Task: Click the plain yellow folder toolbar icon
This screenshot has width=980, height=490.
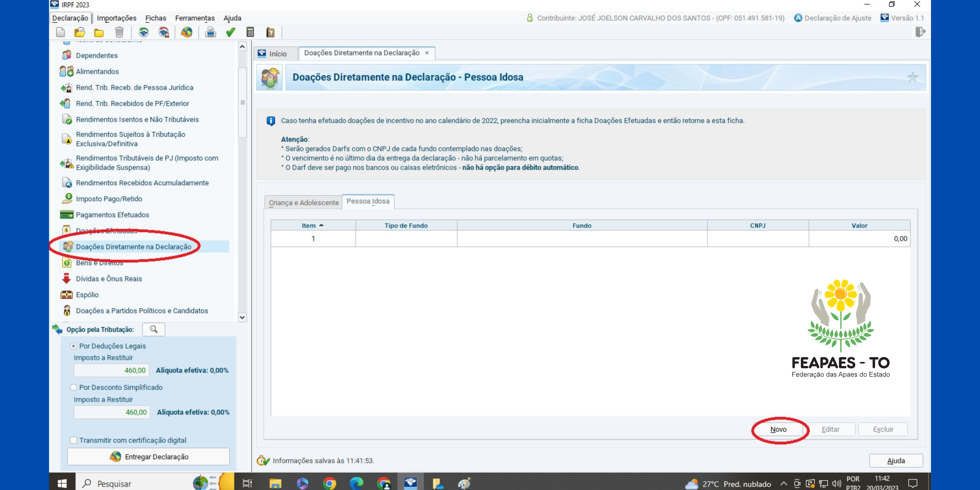Action: tap(99, 33)
